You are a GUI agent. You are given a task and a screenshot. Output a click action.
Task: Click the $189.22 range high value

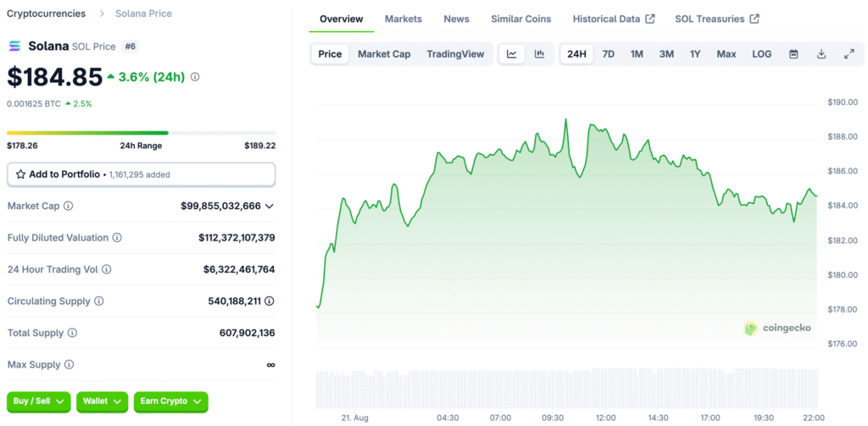pos(260,146)
